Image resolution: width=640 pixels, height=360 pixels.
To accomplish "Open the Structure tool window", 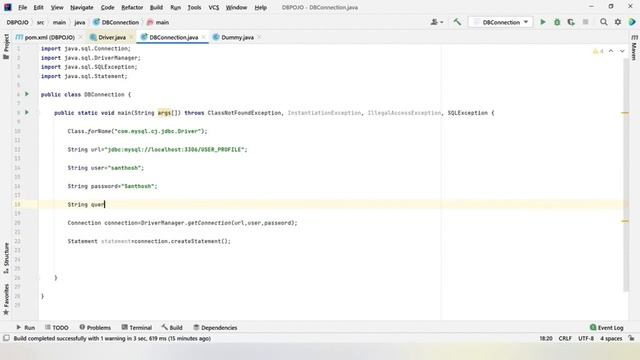I will (6, 258).
